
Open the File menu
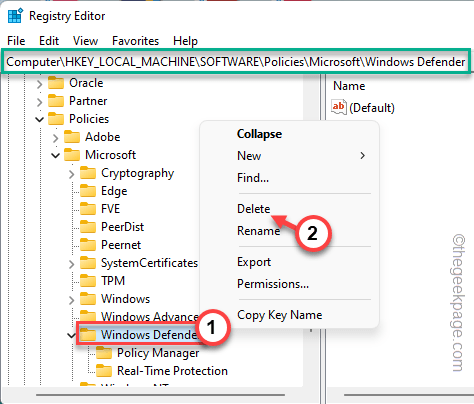(16, 41)
